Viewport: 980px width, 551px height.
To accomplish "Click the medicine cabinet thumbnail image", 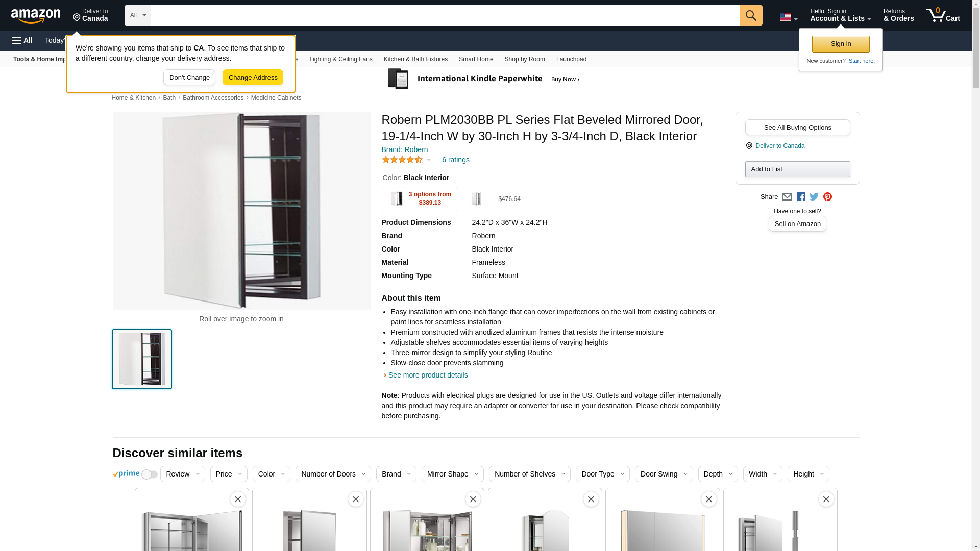I will pos(142,359).
